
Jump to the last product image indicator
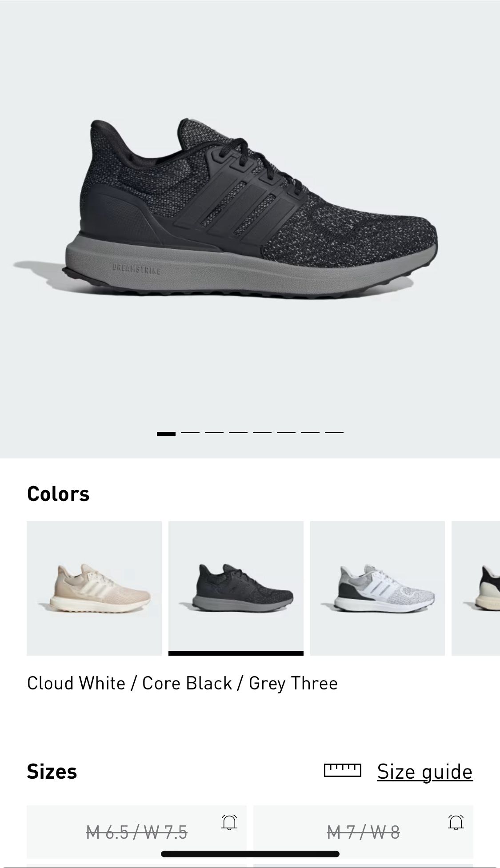pos(334,432)
